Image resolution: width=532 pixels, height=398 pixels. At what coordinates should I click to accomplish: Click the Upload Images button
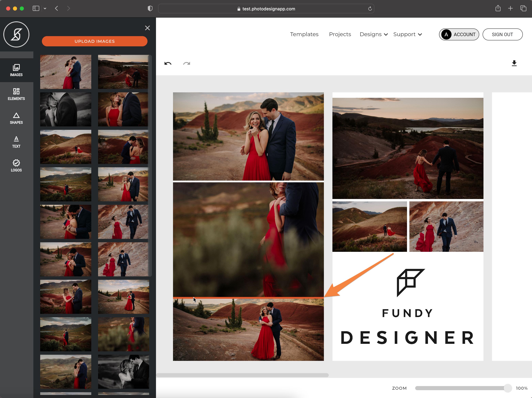tap(95, 41)
